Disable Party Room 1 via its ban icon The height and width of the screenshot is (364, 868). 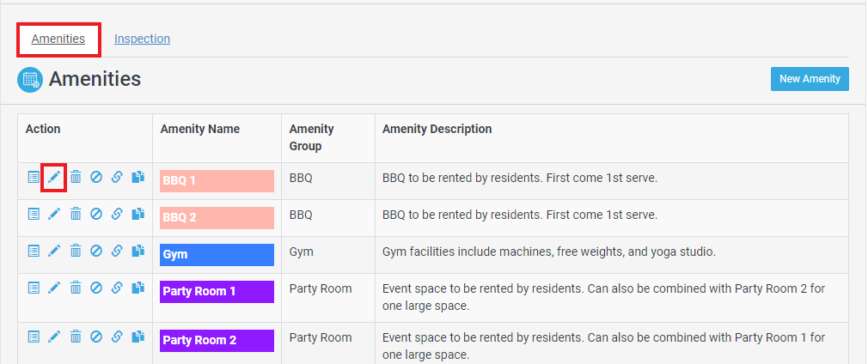coord(96,288)
